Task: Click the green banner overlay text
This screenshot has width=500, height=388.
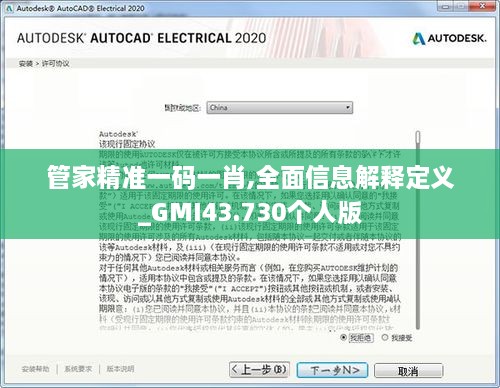Action: (x=250, y=194)
